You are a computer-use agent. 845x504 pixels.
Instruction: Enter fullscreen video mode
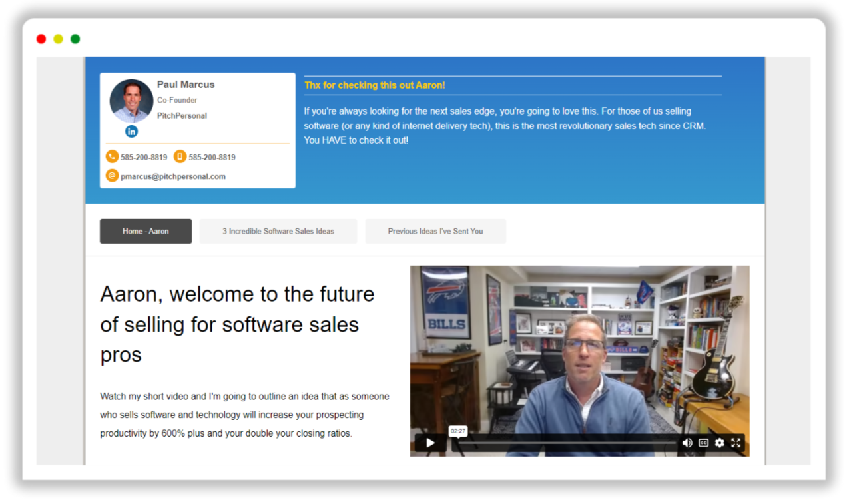click(736, 443)
